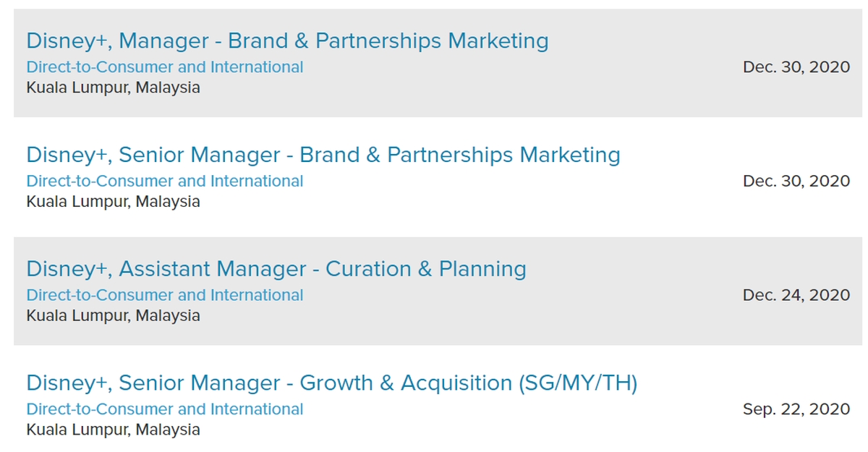Screen dimensions: 868x452
Task: Click the Dec. 24, 2020 posting date
Action: 796,295
